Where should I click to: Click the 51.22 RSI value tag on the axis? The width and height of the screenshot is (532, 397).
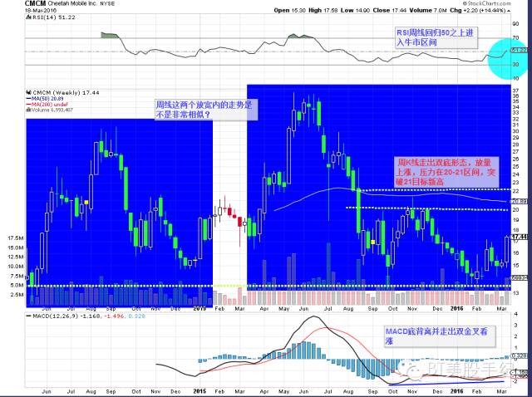520,50
